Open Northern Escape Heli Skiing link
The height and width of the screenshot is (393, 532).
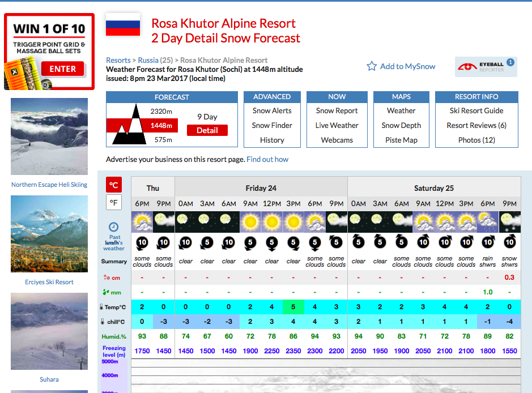[x=49, y=185]
